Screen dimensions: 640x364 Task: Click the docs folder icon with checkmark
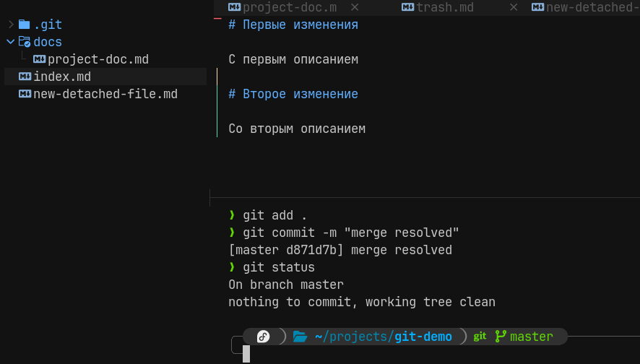25,42
